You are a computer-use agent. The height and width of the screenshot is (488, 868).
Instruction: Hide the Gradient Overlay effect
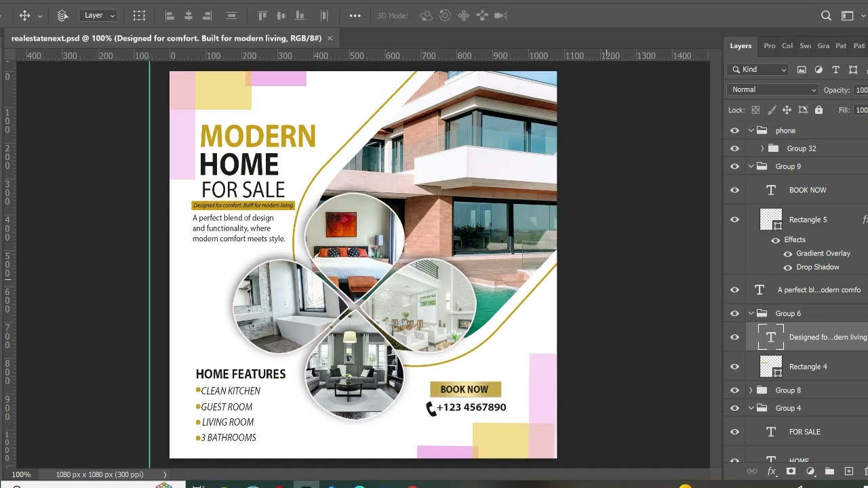tap(788, 253)
